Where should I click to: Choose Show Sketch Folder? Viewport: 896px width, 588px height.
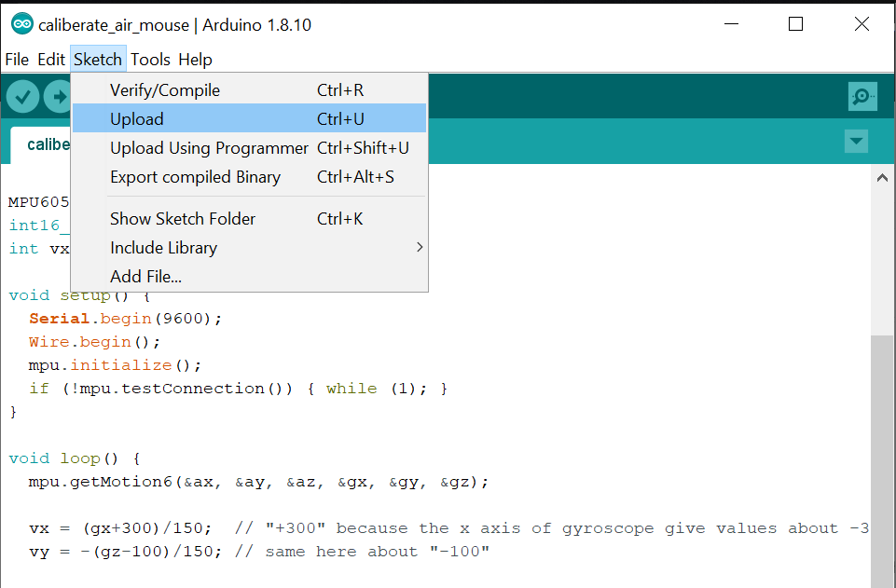click(250, 219)
